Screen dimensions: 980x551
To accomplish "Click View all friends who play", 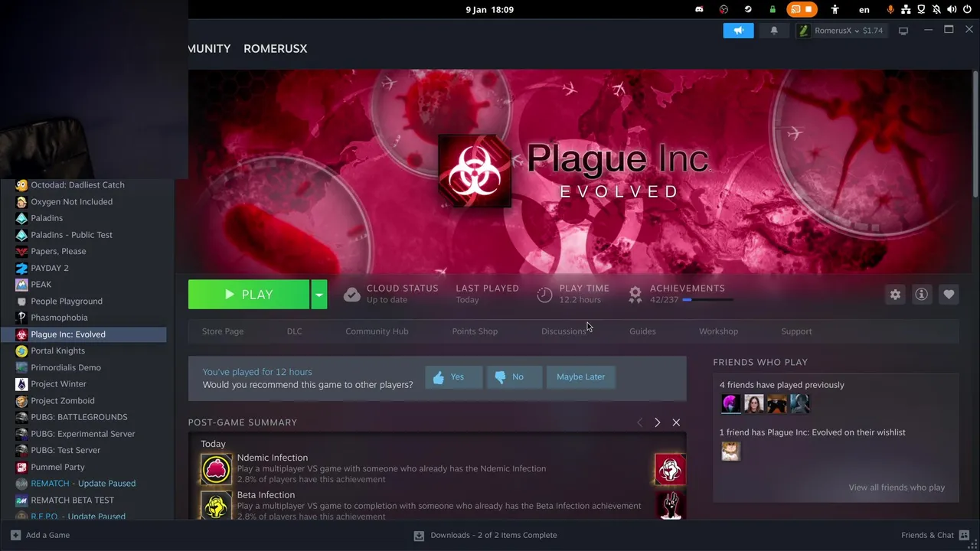I will pyautogui.click(x=897, y=487).
